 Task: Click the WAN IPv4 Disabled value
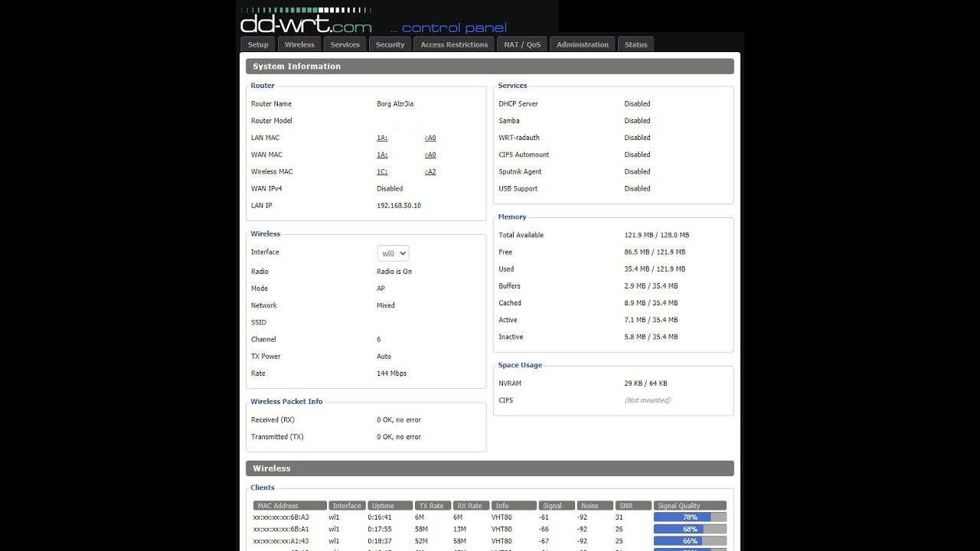click(390, 188)
